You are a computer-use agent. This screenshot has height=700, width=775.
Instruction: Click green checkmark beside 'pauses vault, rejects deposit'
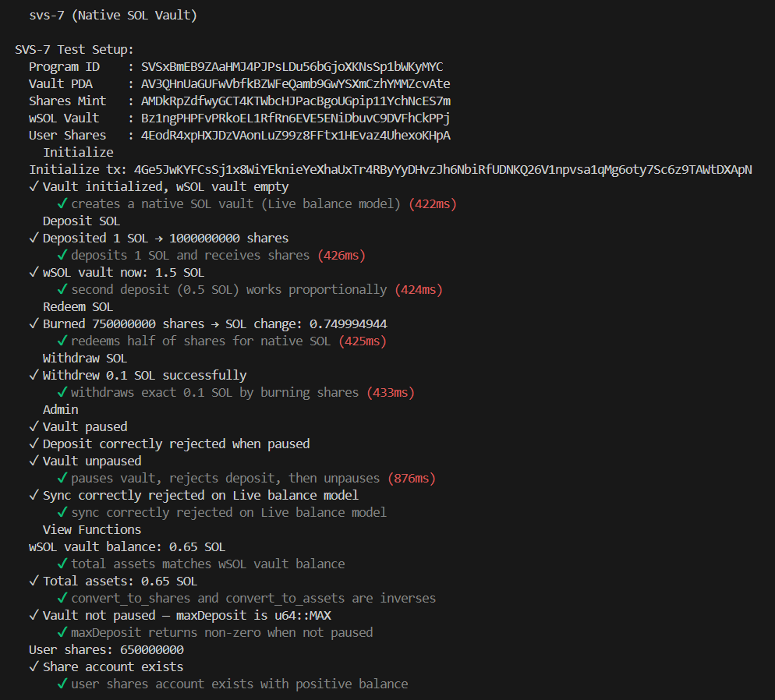pyautogui.click(x=62, y=478)
